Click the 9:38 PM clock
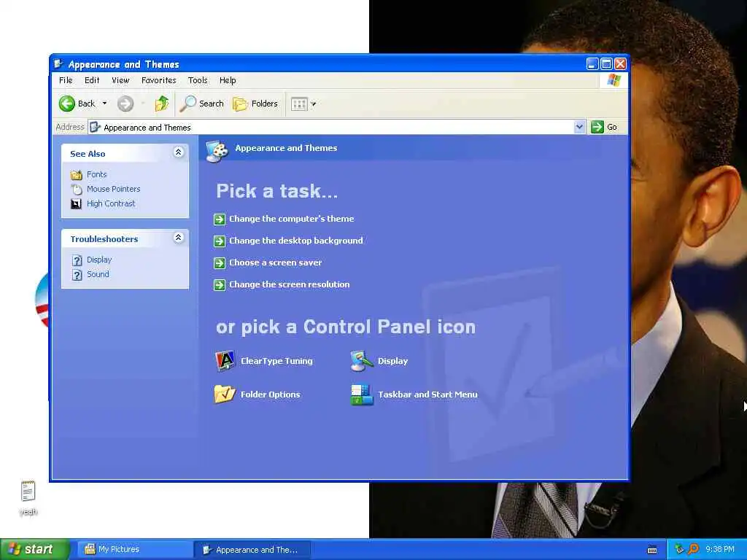The width and height of the screenshot is (747, 560). [x=720, y=550]
